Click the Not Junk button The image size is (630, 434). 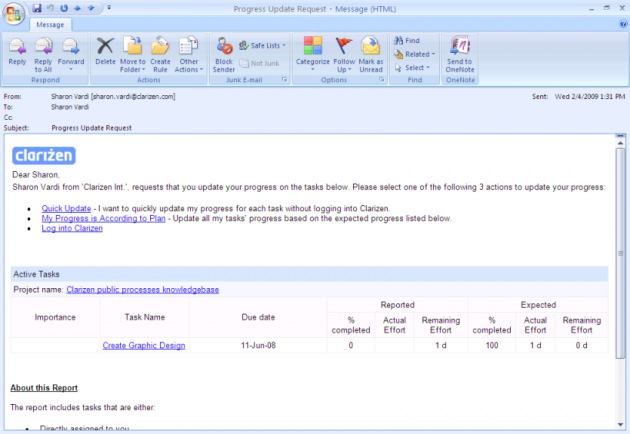click(x=259, y=63)
